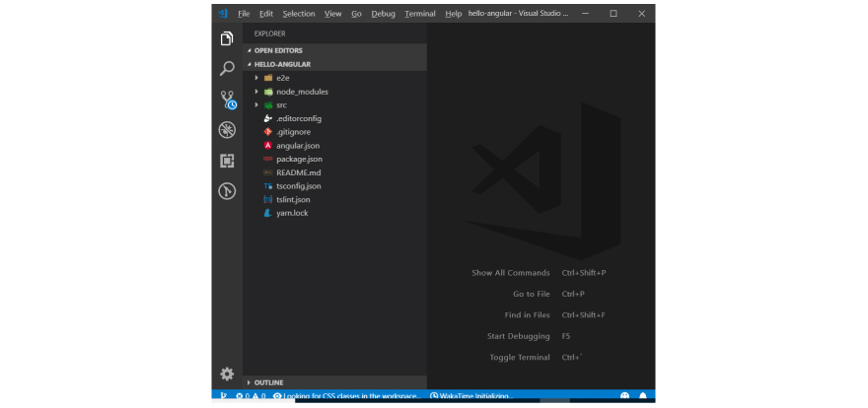This screenshot has width=868, height=408.
Task: Click the VS Code logo in title bar
Action: click(223, 13)
